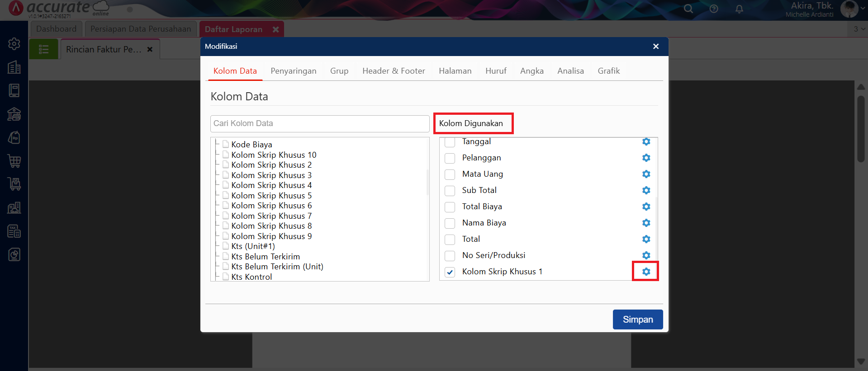868x371 pixels.
Task: Open the notification bell icon
Action: click(x=739, y=9)
